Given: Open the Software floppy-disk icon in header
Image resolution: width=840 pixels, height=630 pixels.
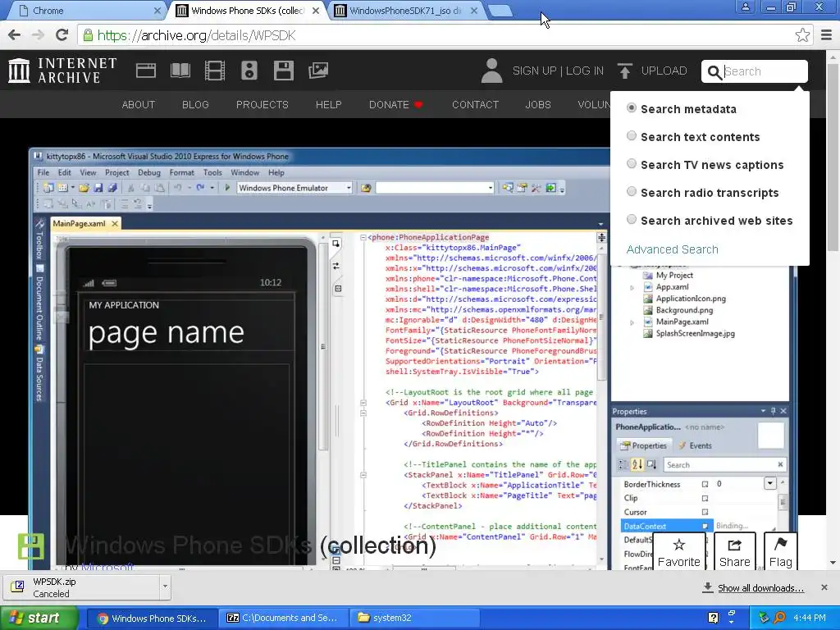Looking at the screenshot, I should point(283,71).
